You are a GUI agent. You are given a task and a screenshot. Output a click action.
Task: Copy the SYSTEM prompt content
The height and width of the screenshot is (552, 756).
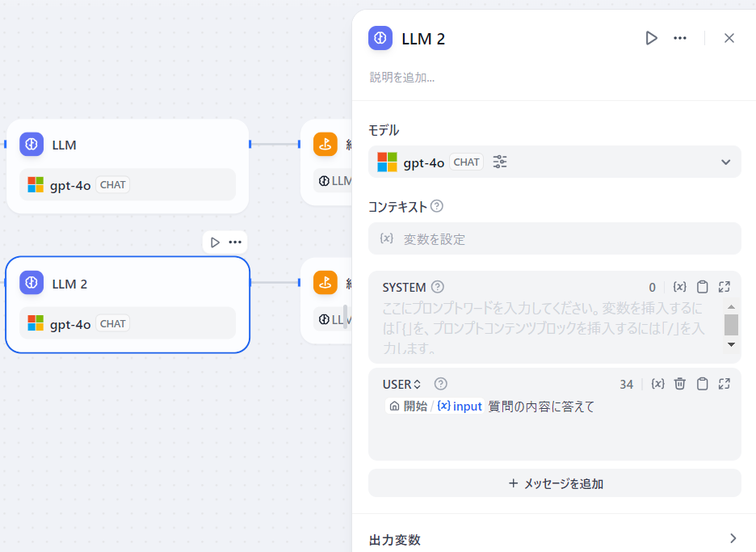703,287
